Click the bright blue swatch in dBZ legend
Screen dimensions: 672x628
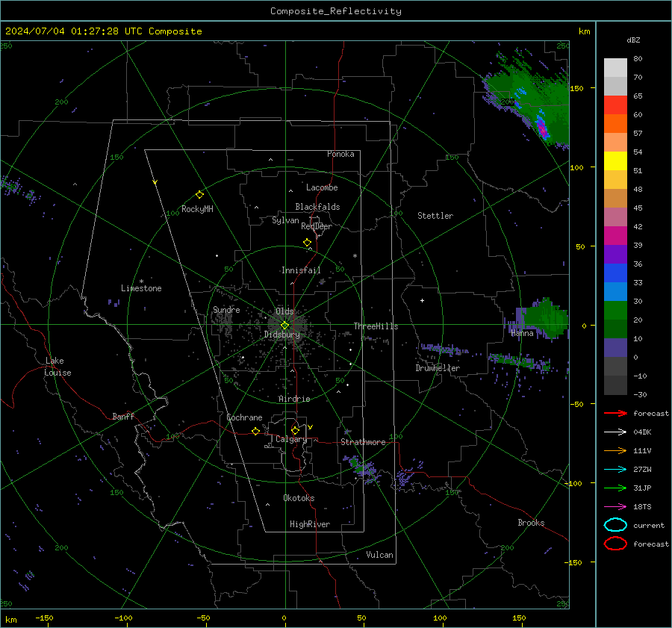[615, 273]
